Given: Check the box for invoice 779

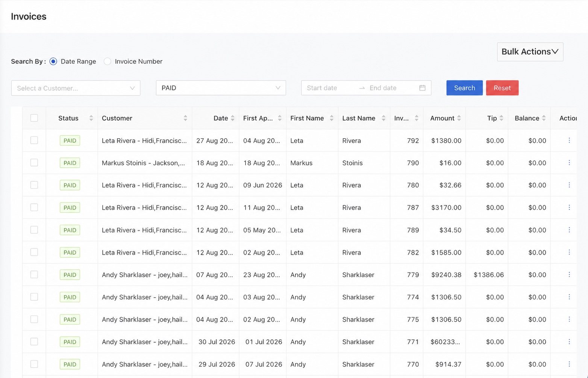Looking at the screenshot, I should coord(34,275).
